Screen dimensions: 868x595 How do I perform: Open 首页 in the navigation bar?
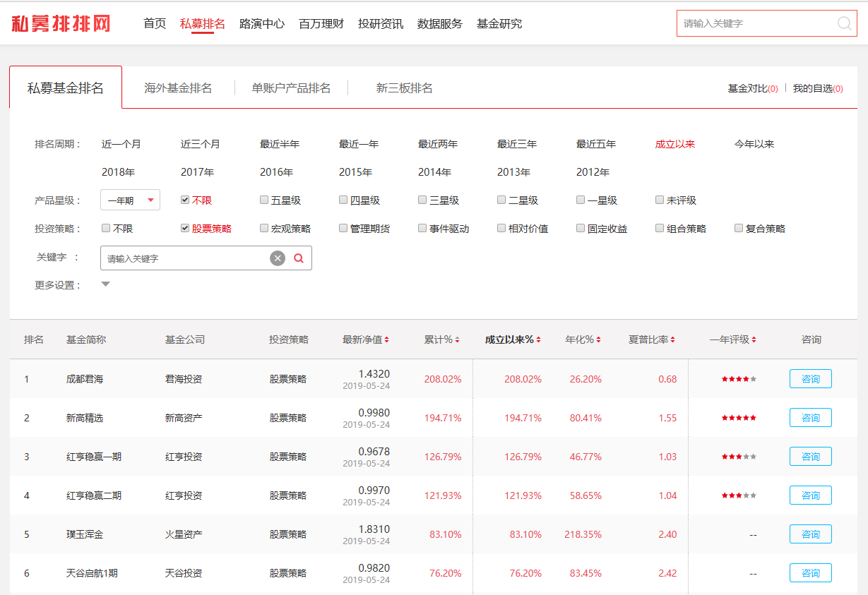point(155,23)
